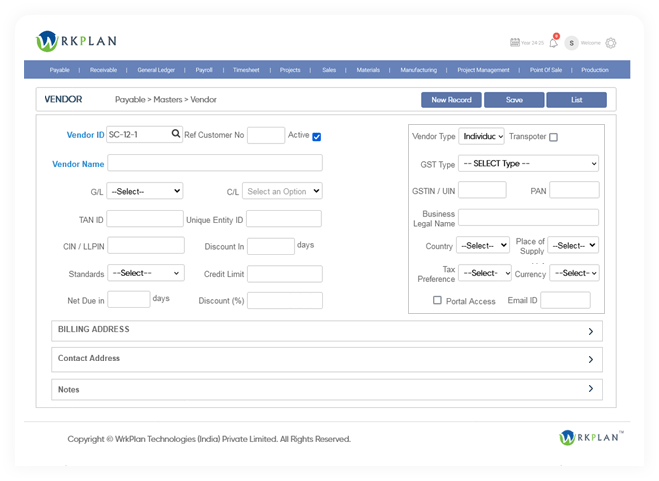
Task: Open the settings gear icon
Action: point(611,43)
